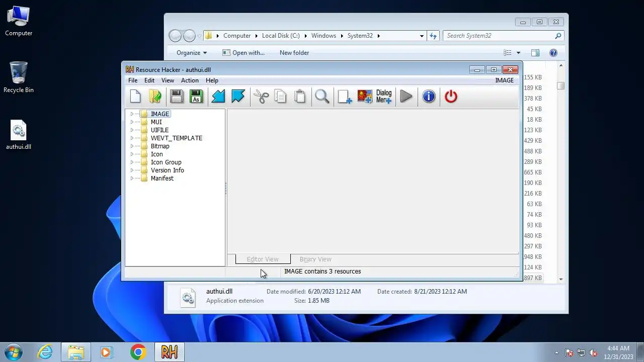Click the Copy toolbar icon

(x=280, y=97)
